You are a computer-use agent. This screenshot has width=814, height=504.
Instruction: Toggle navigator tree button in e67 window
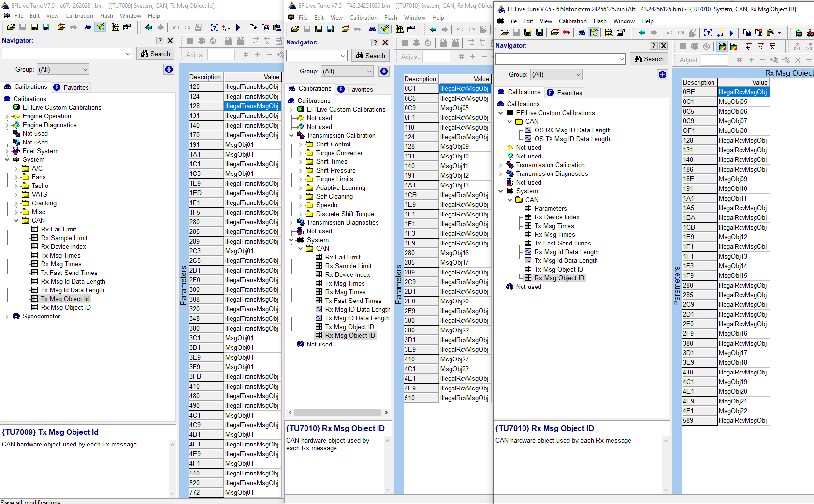(101, 28)
